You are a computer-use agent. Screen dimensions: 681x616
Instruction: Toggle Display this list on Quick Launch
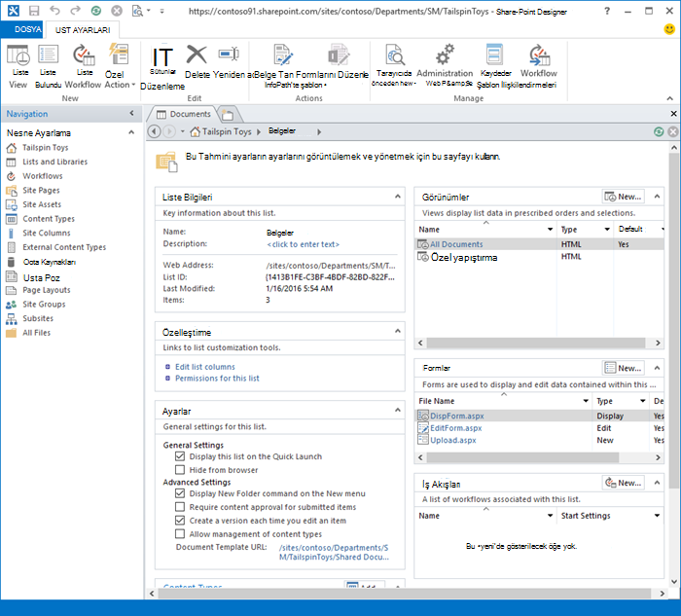[x=180, y=456]
